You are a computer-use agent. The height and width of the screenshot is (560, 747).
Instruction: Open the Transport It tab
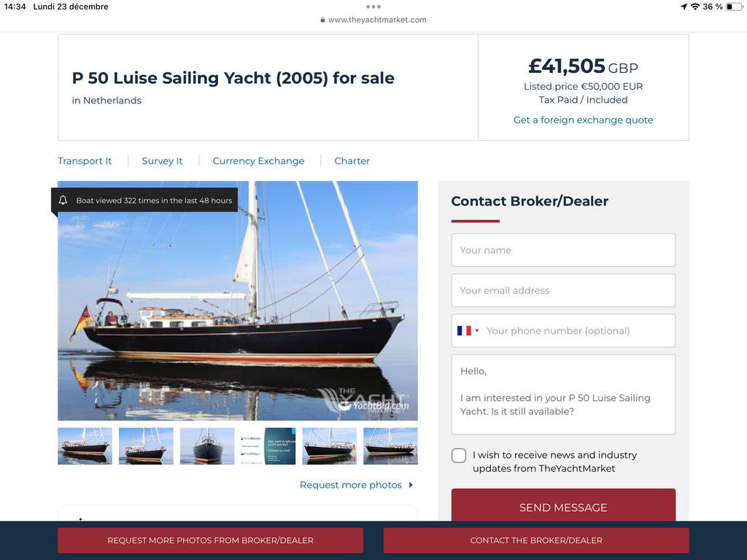[x=85, y=161]
